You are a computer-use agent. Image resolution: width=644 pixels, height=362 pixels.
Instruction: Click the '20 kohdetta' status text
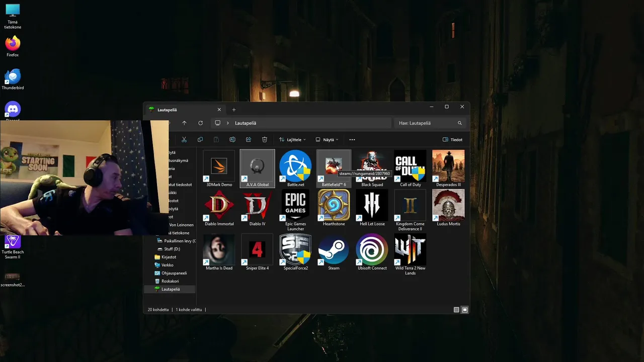pos(158,310)
